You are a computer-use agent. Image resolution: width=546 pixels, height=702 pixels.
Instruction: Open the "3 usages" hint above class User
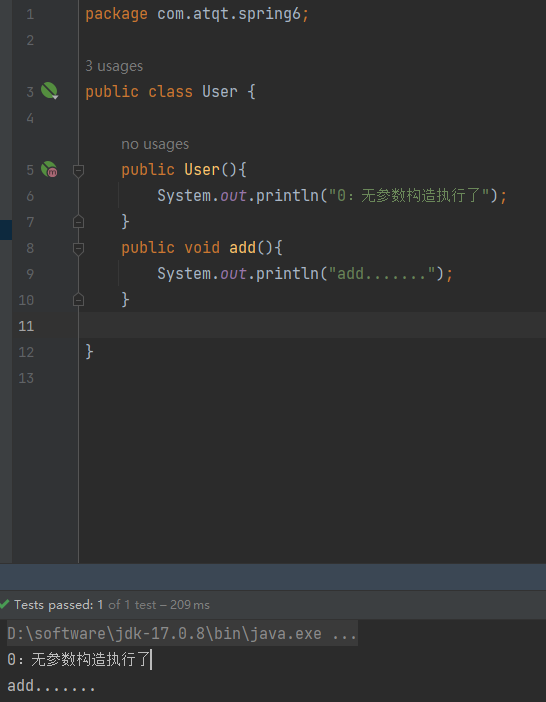pyautogui.click(x=114, y=66)
